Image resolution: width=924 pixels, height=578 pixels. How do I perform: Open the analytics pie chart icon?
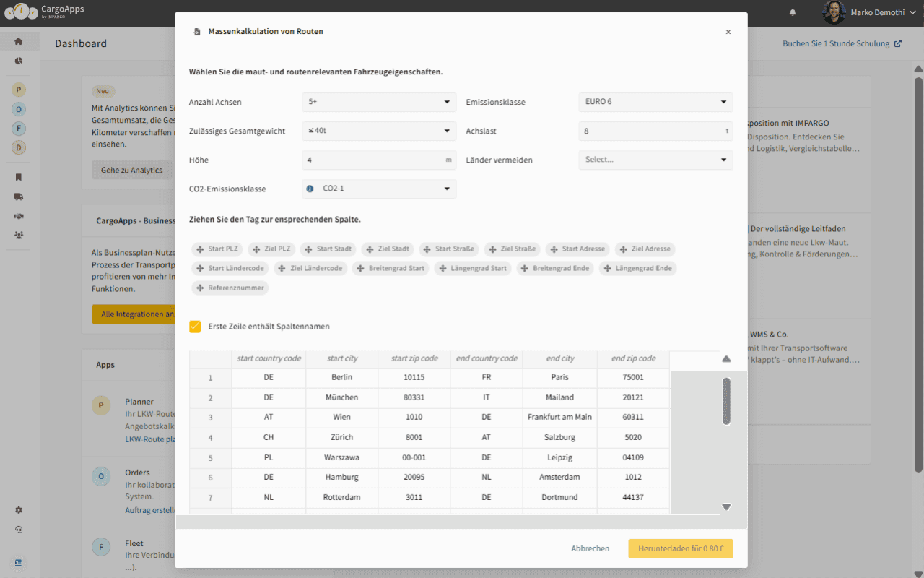click(19, 61)
